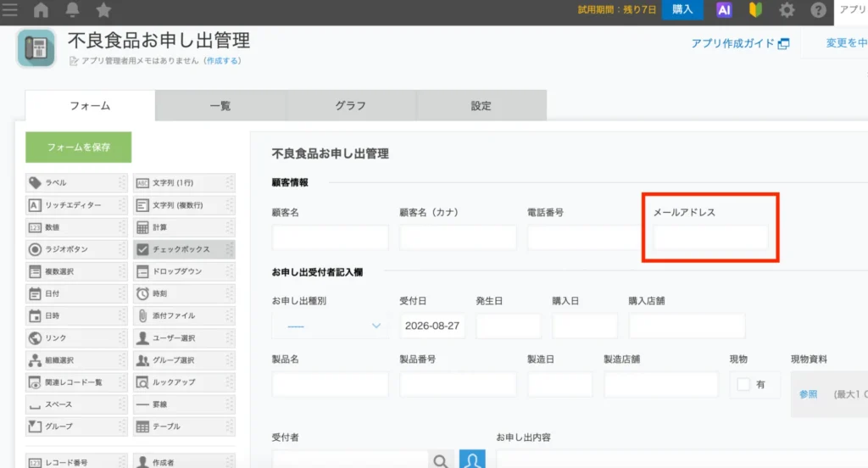Image resolution: width=868 pixels, height=468 pixels.
Task: Click the 顧客名 input field
Action: 331,237
